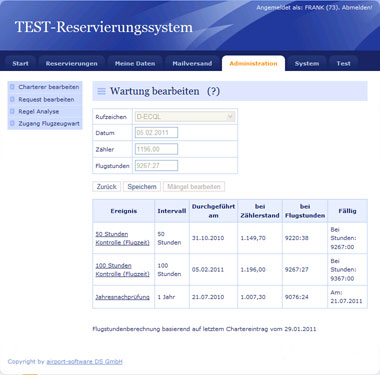Screen dimensions: 380x375
Task: Click the Intervall column header
Action: pyautogui.click(x=172, y=211)
